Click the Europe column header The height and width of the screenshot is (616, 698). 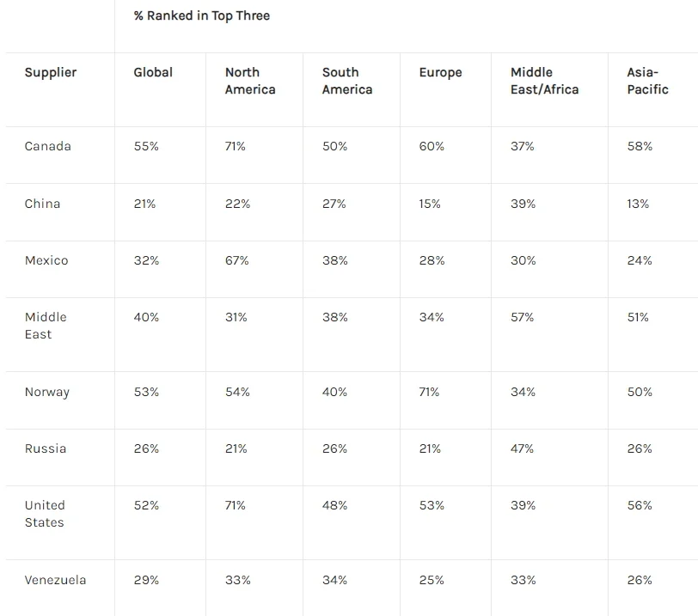pos(440,72)
